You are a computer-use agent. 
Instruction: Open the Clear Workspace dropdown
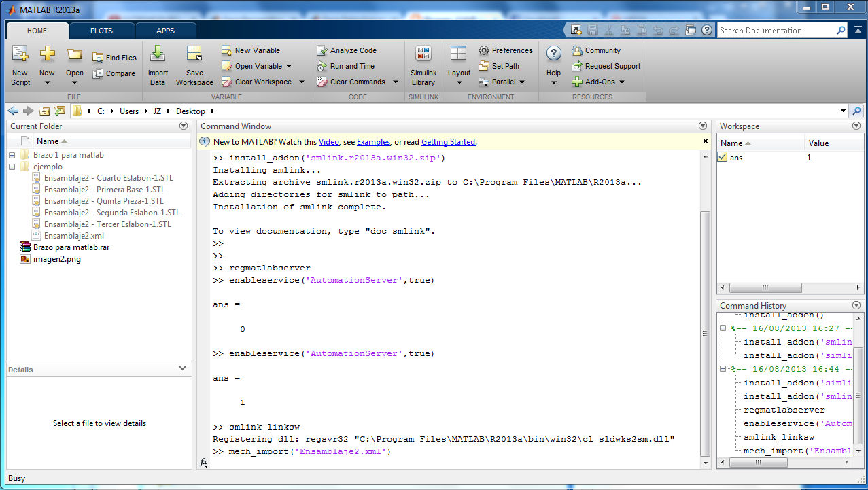[302, 82]
